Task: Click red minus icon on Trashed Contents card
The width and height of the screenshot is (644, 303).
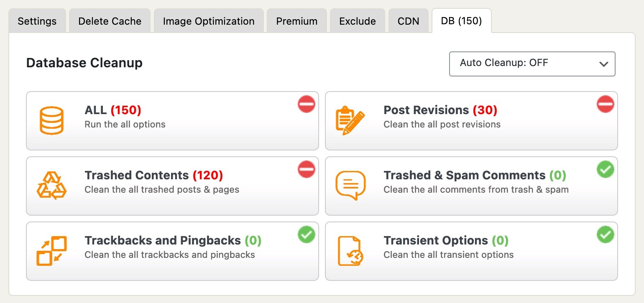Action: click(x=307, y=169)
